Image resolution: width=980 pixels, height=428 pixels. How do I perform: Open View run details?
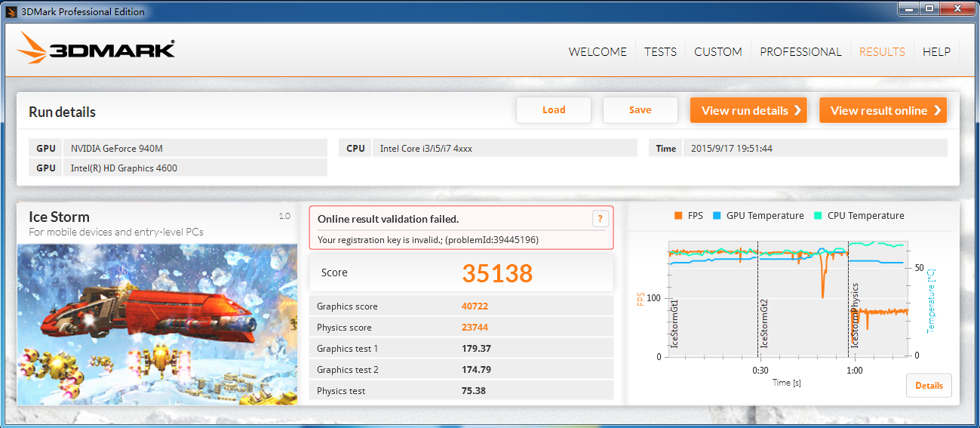click(748, 110)
